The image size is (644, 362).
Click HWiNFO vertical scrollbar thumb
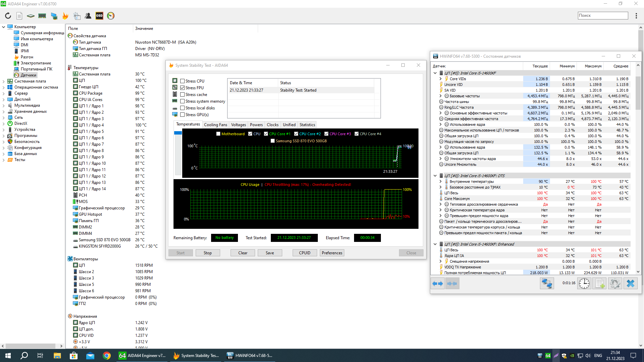[x=638, y=92]
